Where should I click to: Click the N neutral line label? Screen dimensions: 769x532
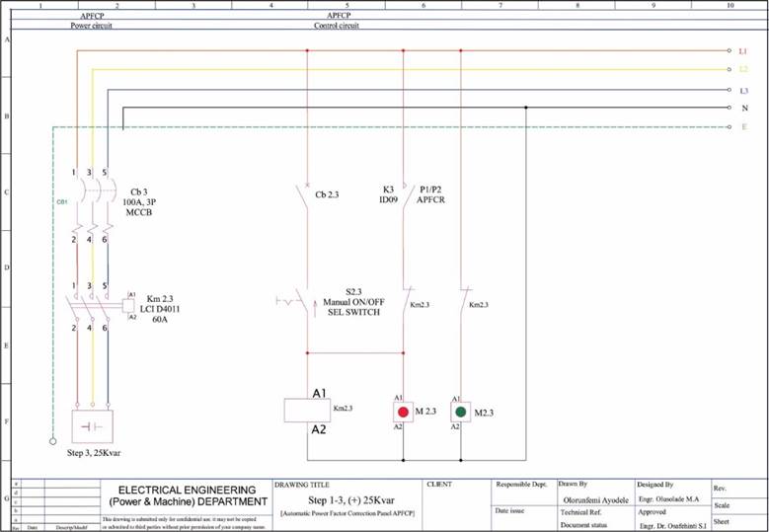coord(743,107)
